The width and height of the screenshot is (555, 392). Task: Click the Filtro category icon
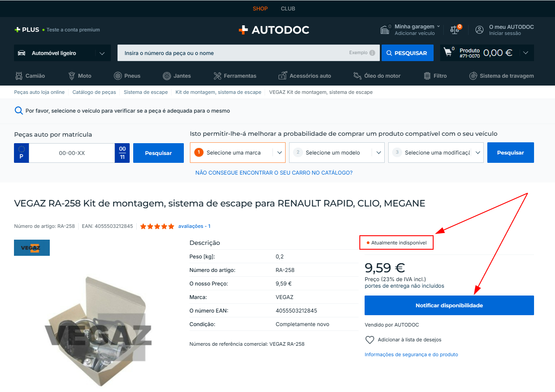tap(427, 76)
